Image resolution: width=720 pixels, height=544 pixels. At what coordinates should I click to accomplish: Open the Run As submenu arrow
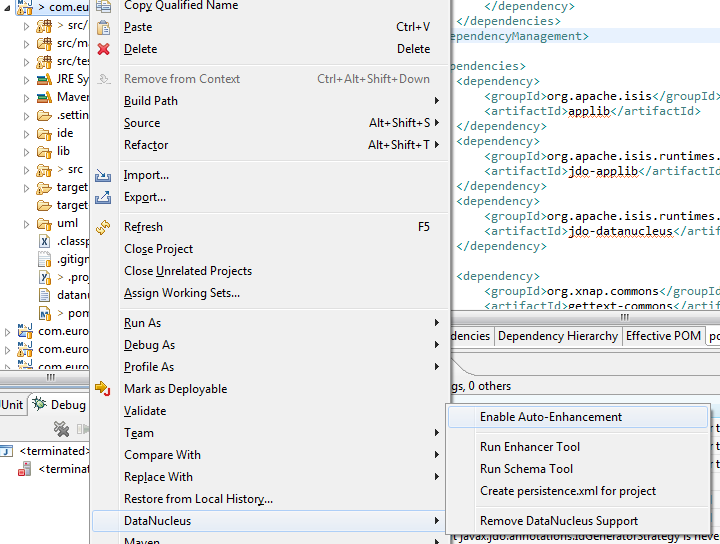point(436,323)
